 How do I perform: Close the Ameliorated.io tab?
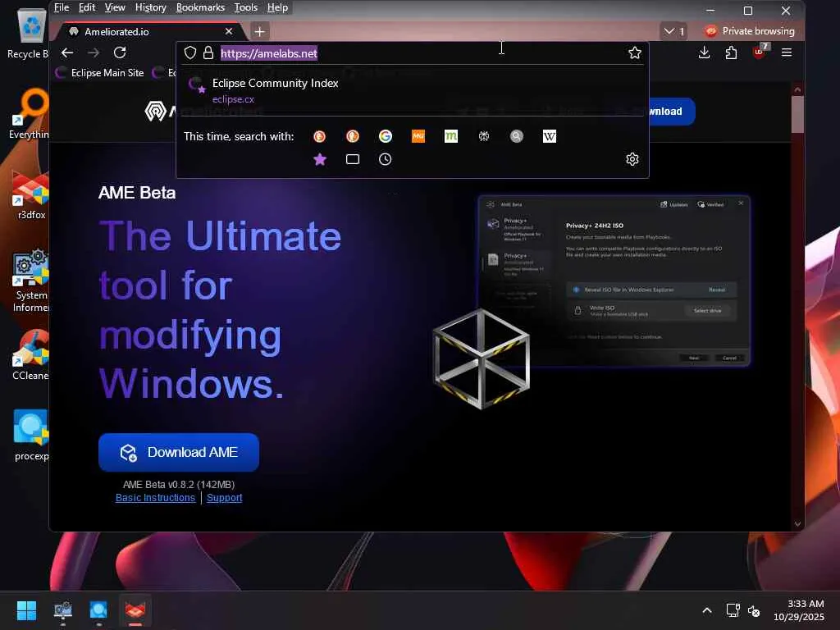coord(229,32)
